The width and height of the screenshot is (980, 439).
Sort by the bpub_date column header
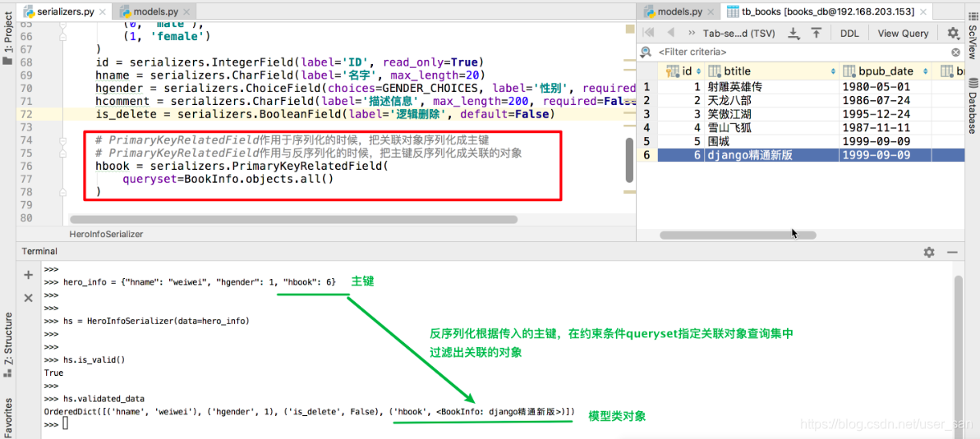coord(885,71)
